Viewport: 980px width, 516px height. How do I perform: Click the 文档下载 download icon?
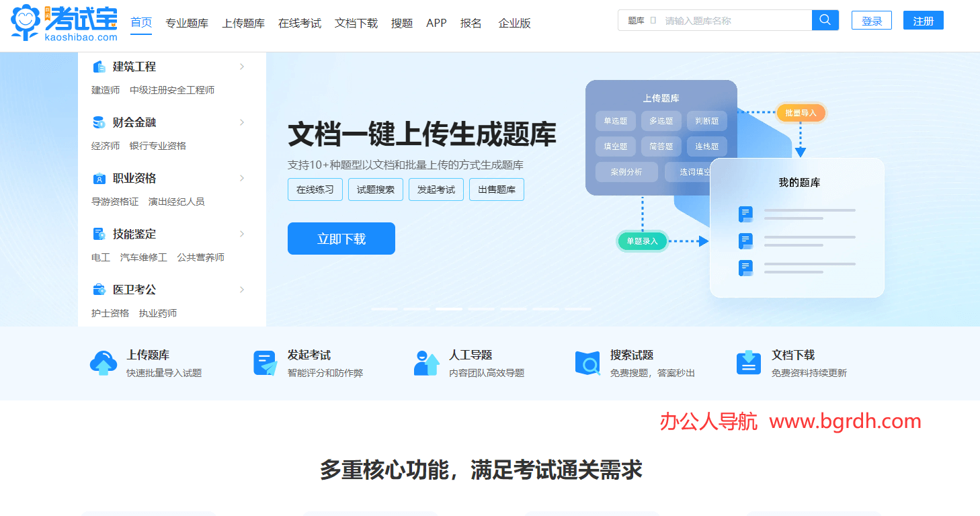[x=748, y=362]
